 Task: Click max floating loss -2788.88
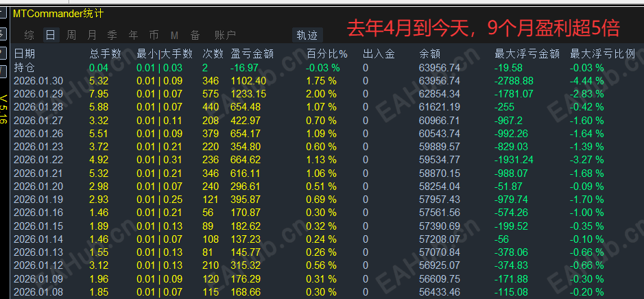514,81
